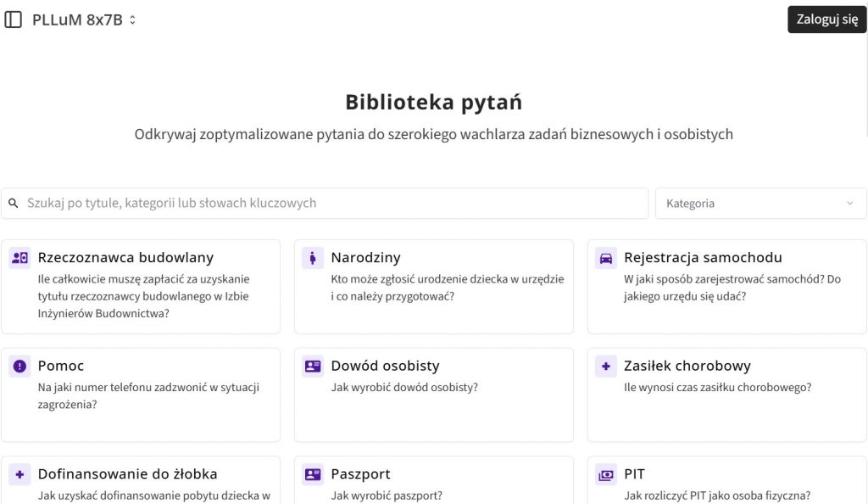Click the Dofinansowanie do żłobka plus icon
868x504 pixels.
[x=19, y=474]
